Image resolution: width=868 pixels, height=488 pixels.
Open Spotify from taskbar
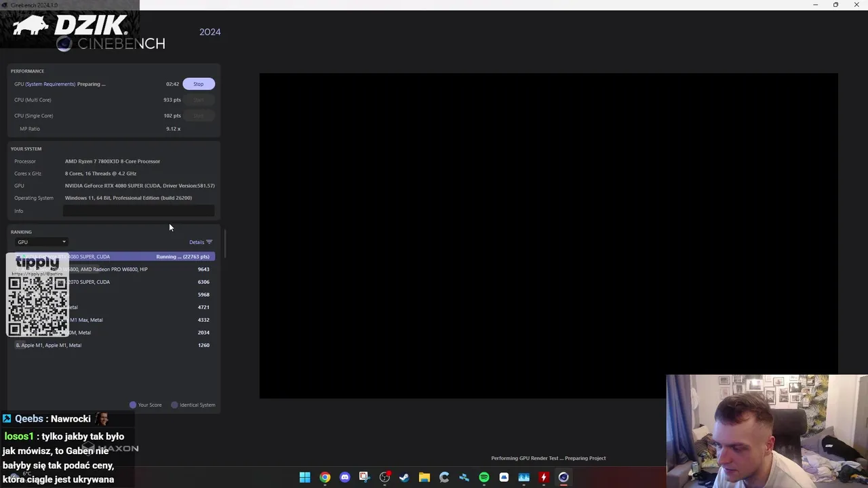click(484, 477)
